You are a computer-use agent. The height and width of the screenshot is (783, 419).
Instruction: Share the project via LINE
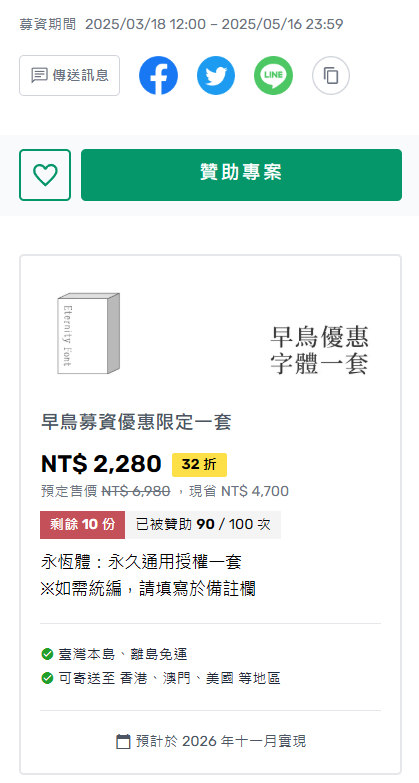point(273,75)
